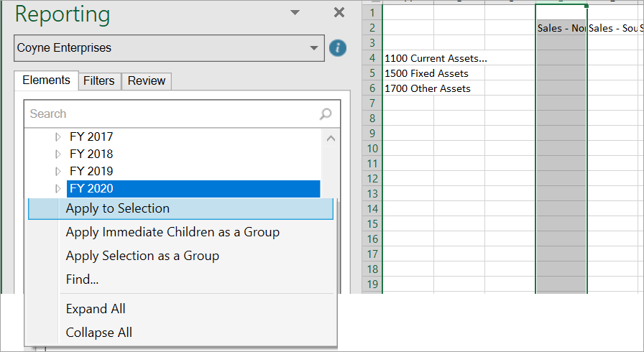644x352 pixels.
Task: Select row header 14
Action: point(372,209)
